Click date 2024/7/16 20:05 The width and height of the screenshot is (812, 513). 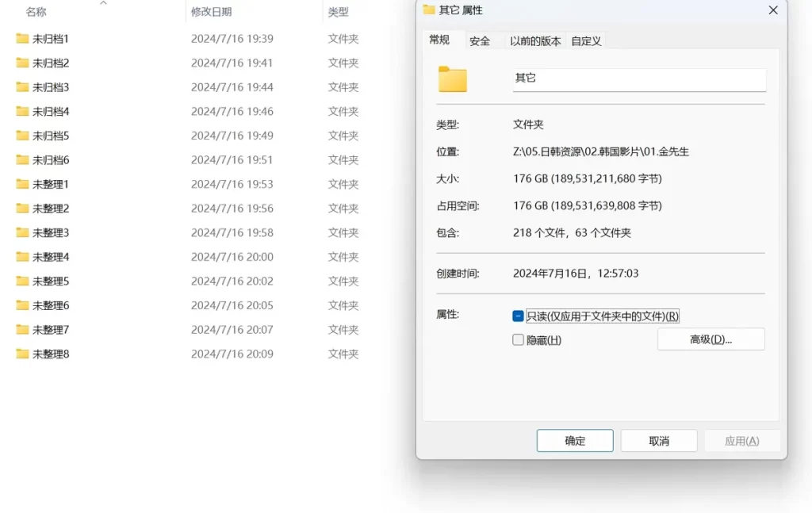pyautogui.click(x=232, y=305)
